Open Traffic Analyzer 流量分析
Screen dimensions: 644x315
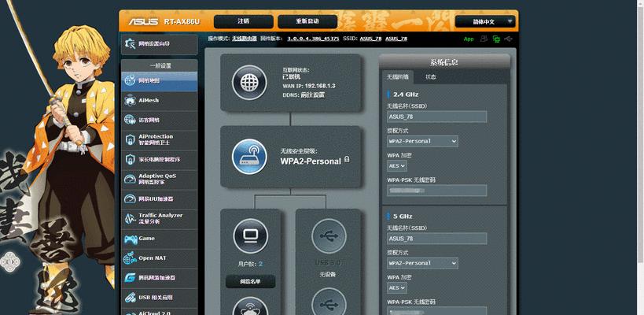pyautogui.click(x=159, y=218)
